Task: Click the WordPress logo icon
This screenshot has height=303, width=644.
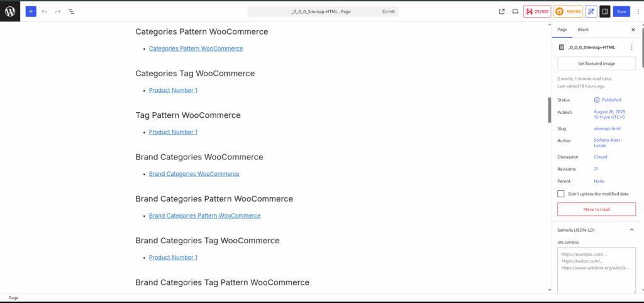Action: pyautogui.click(x=10, y=11)
